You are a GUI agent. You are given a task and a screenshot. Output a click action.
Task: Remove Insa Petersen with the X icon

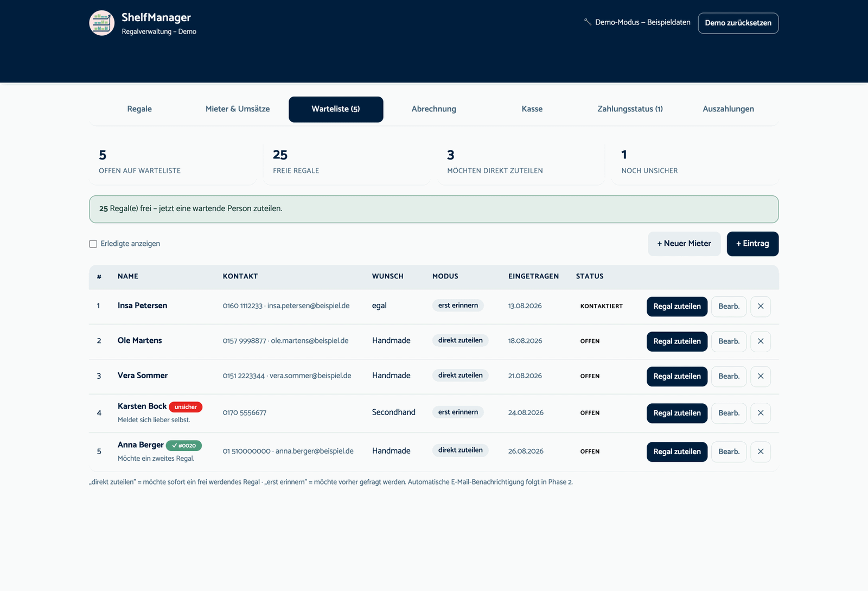[x=761, y=307]
